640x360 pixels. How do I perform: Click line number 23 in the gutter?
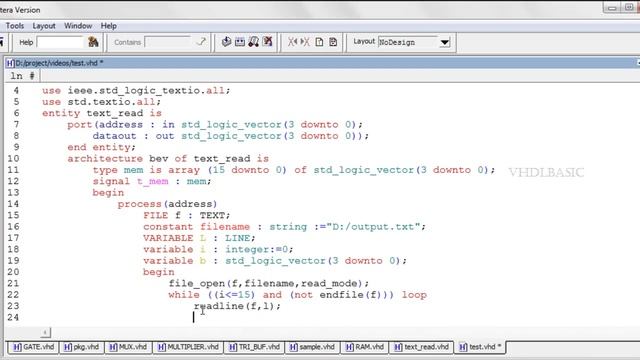click(x=13, y=306)
